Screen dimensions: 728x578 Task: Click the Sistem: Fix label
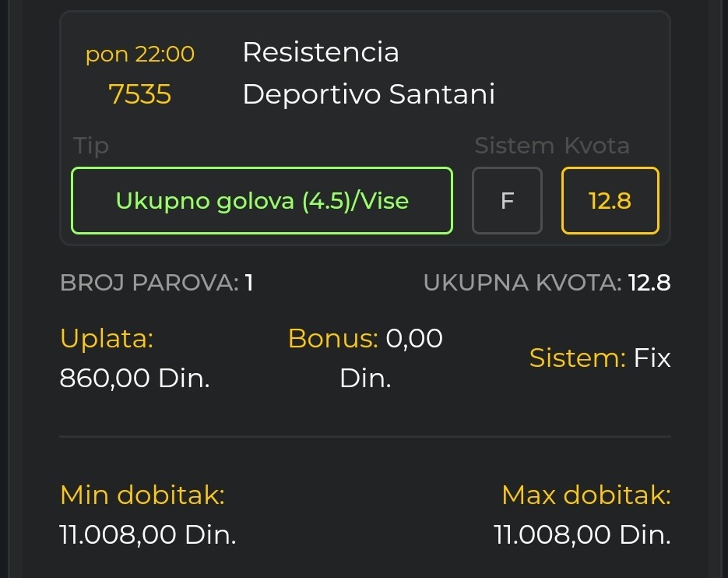600,358
